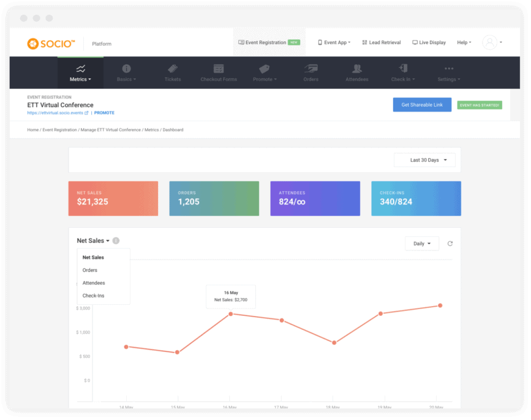Refresh the Net Sales chart

pyautogui.click(x=450, y=244)
